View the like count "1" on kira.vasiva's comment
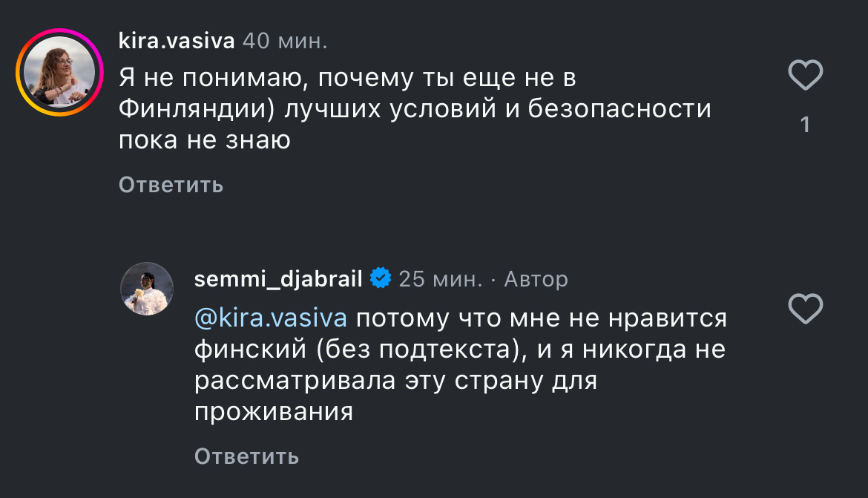868x498 pixels. (806, 125)
